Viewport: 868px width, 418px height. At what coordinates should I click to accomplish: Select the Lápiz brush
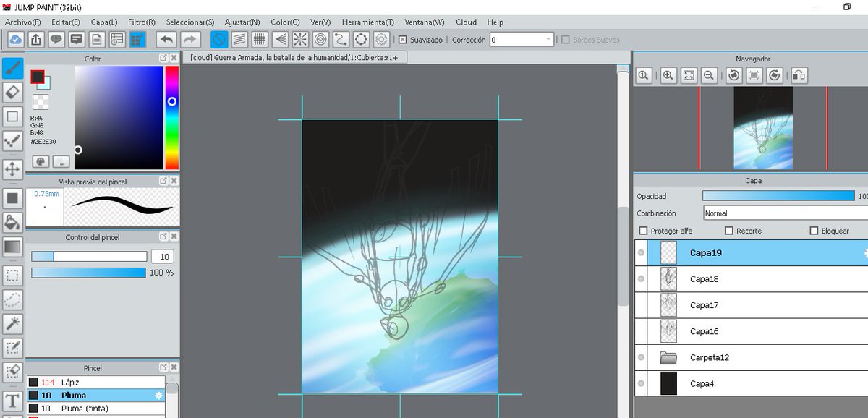pos(96,382)
